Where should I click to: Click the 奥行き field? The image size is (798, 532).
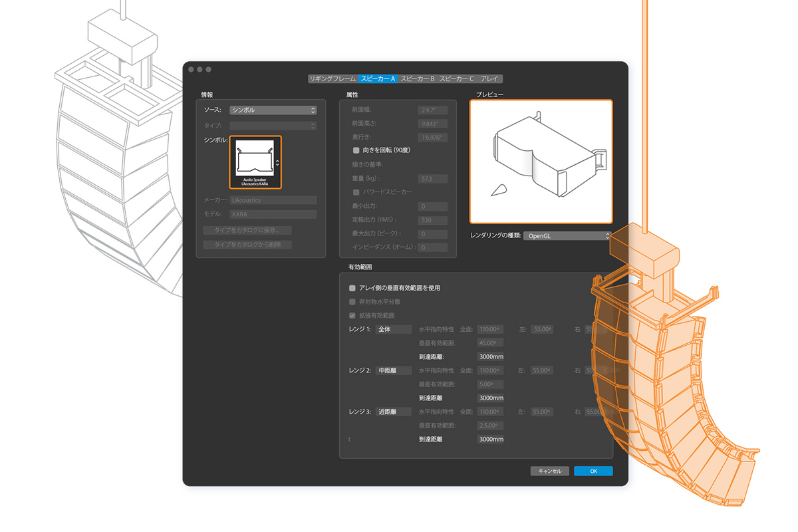(x=433, y=138)
